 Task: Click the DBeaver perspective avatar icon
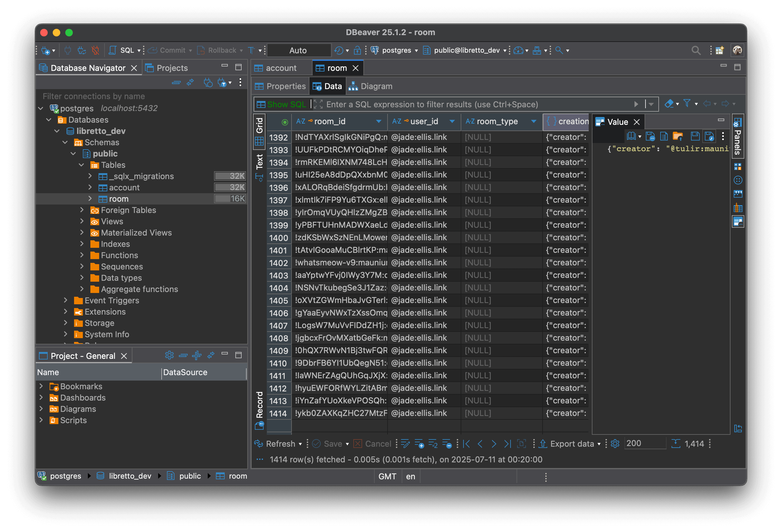[x=737, y=51]
